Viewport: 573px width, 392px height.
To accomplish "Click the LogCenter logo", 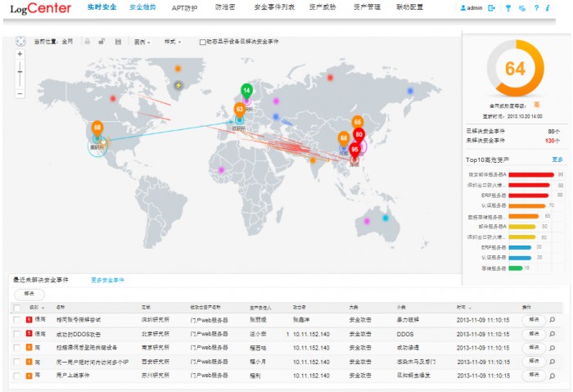I will tap(41, 8).
